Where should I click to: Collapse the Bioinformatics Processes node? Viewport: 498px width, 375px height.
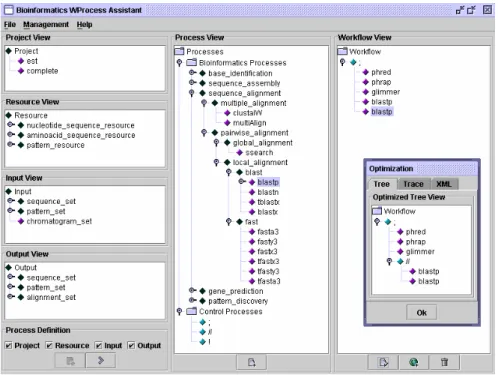coord(179,63)
